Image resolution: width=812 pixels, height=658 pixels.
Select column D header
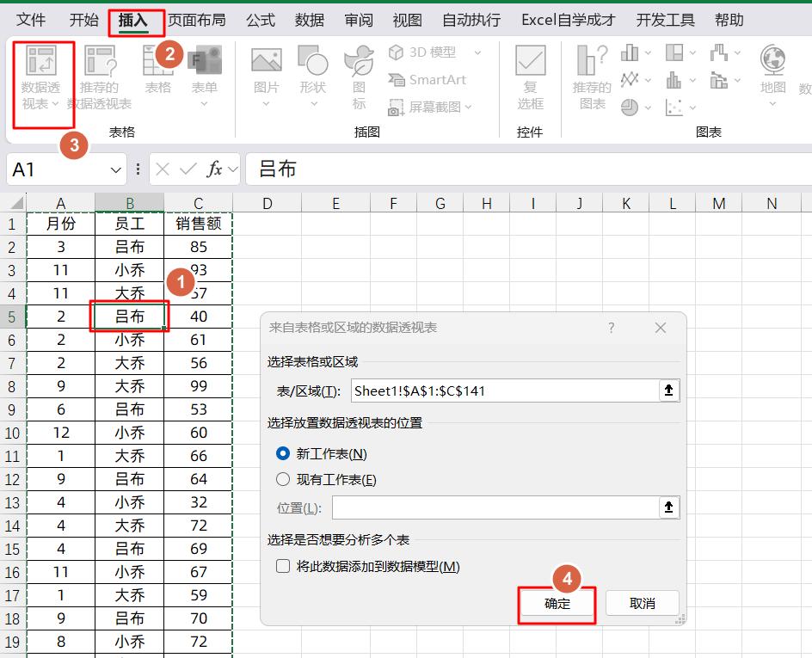click(268, 204)
